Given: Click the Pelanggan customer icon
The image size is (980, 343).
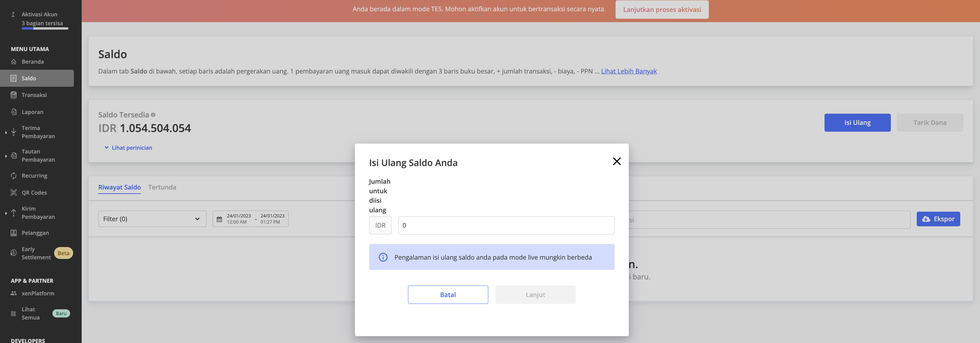Looking at the screenshot, I should coord(14,233).
